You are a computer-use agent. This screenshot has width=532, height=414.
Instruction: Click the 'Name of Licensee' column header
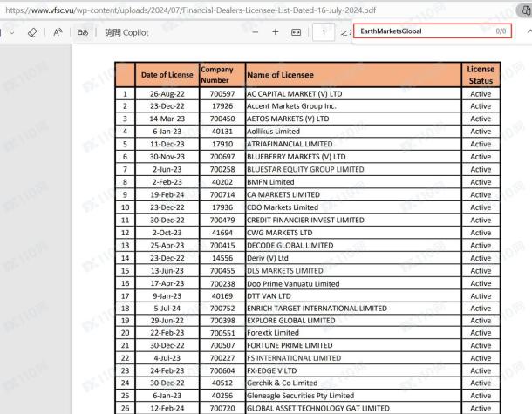click(x=353, y=75)
